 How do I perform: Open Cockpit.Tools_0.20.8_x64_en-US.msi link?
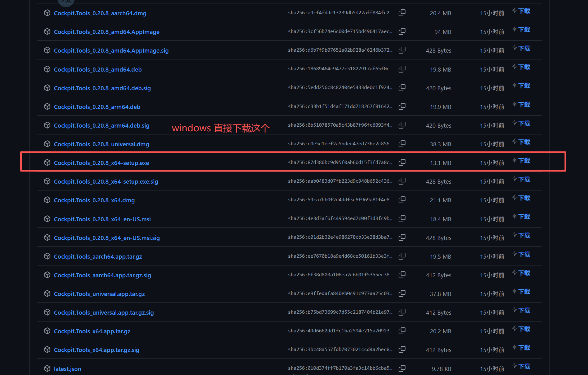click(102, 219)
